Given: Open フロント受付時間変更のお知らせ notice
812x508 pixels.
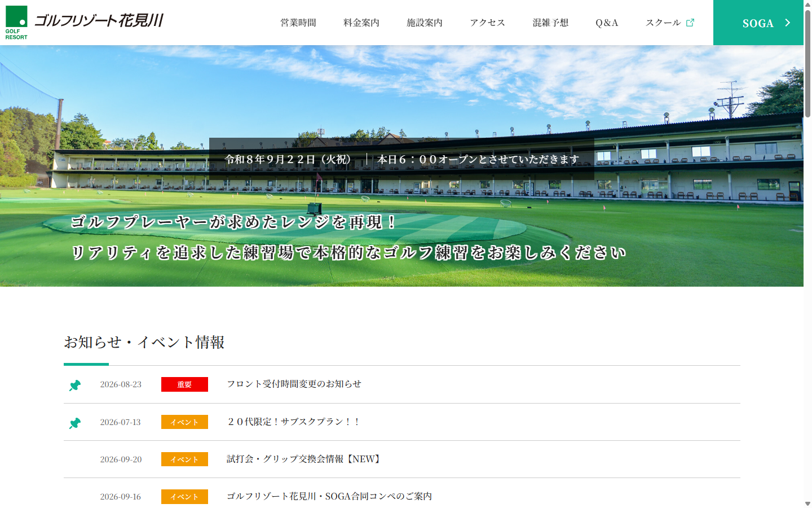Looking at the screenshot, I should click(x=294, y=384).
